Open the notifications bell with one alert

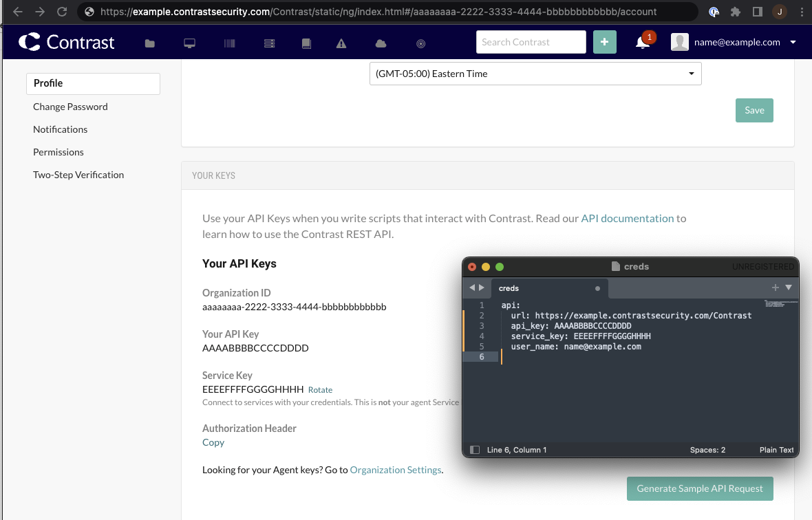point(643,42)
